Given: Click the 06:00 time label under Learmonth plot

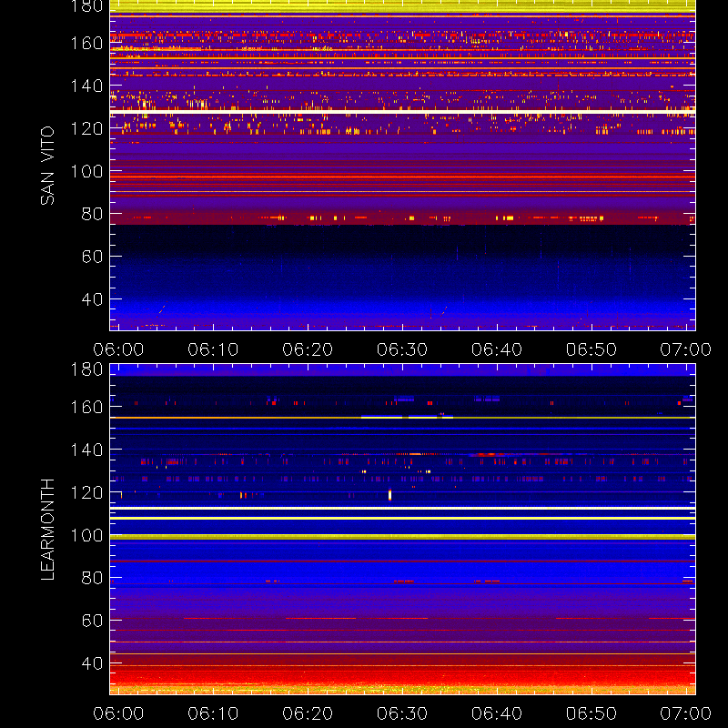Looking at the screenshot, I should click(x=118, y=713).
